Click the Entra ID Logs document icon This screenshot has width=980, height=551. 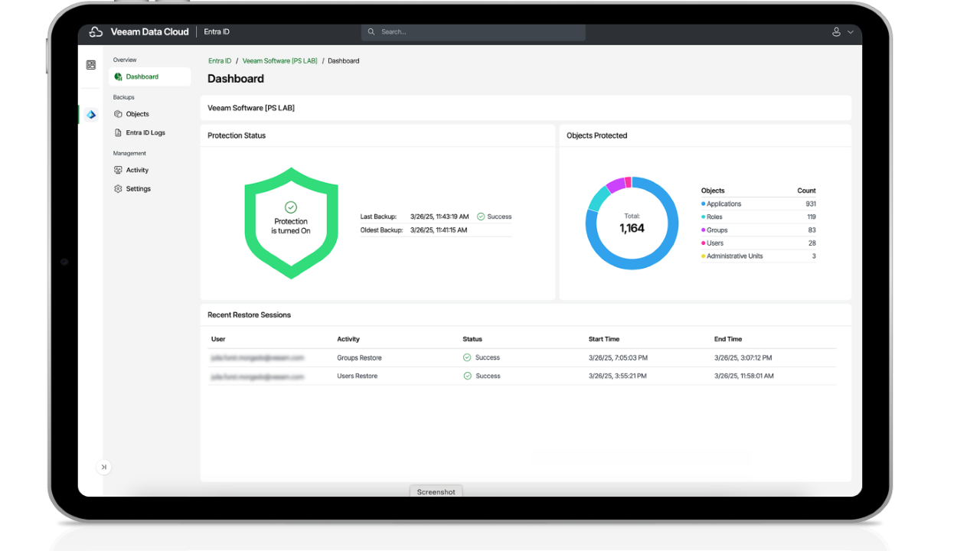coord(118,132)
